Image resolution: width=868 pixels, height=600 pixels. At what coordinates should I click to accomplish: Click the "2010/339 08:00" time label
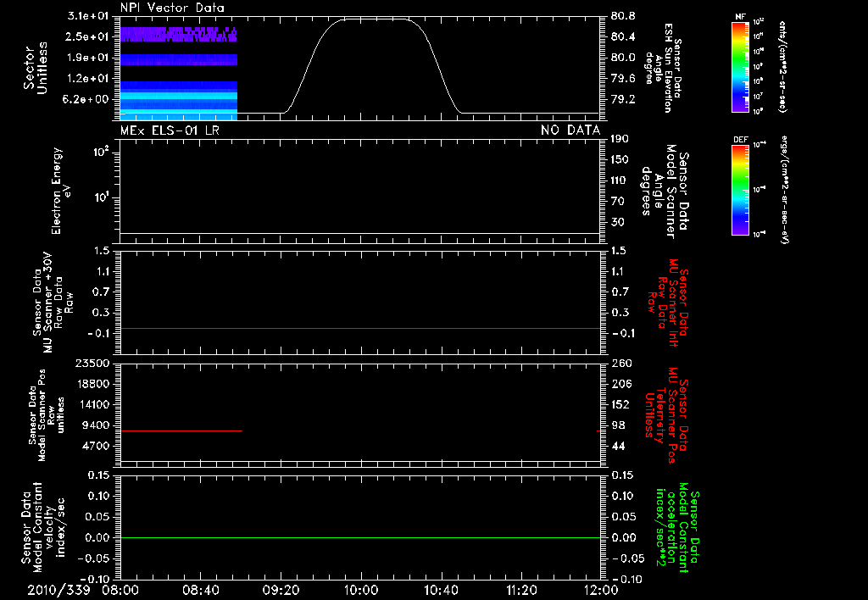click(82, 590)
